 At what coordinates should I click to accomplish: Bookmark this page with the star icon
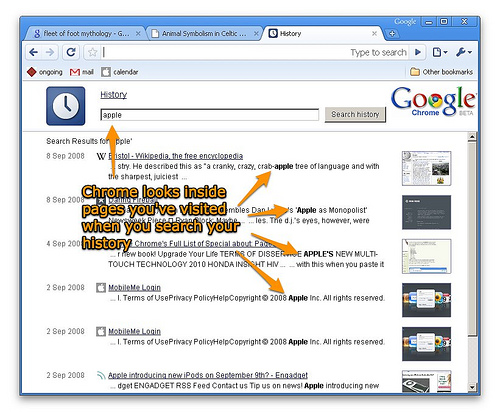coord(93,52)
